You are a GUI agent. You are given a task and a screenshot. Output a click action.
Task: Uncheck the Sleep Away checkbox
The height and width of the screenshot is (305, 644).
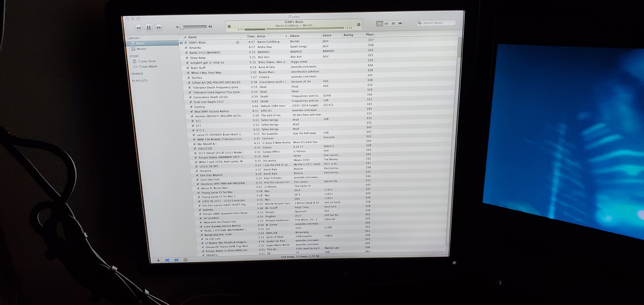pyautogui.click(x=187, y=58)
